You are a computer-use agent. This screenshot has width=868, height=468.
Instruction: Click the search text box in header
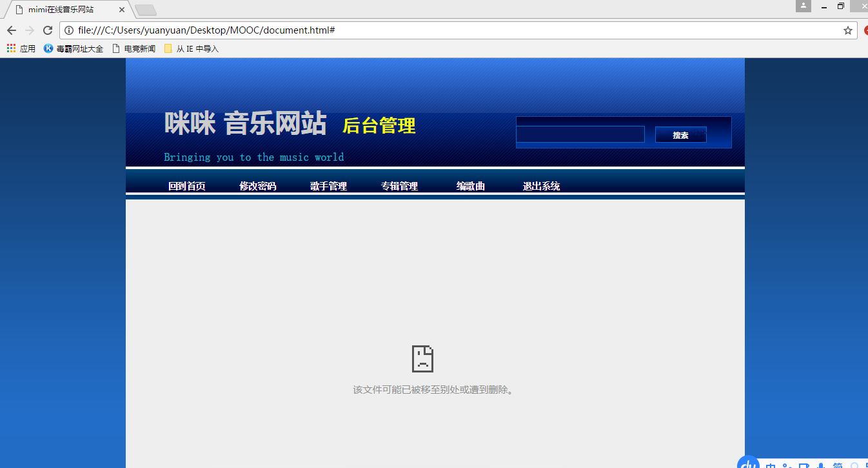point(580,134)
